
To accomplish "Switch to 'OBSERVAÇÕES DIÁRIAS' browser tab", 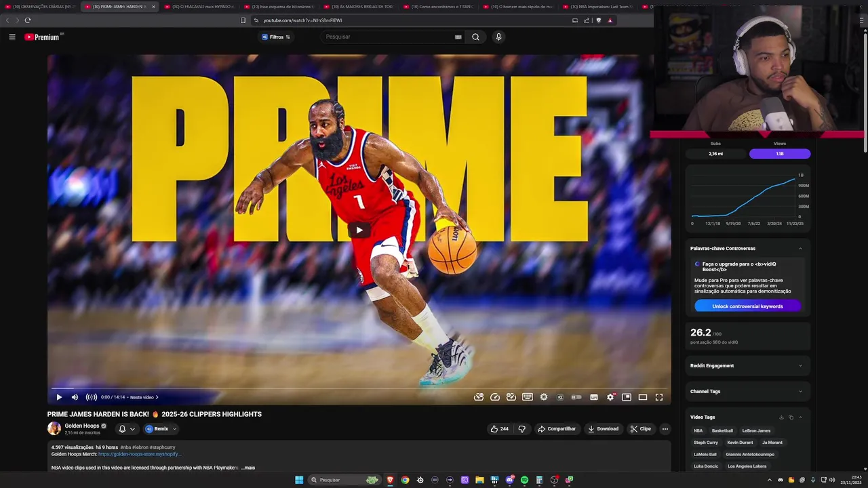I will 40,7.
